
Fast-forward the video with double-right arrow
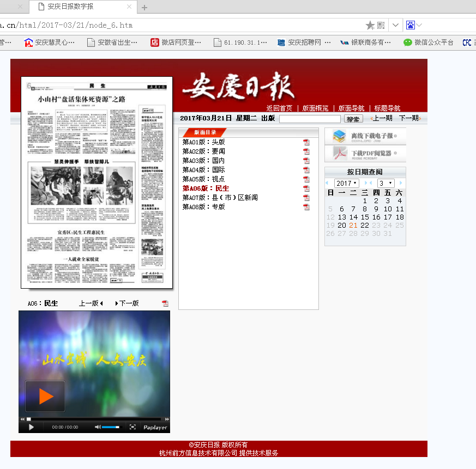point(167,419)
